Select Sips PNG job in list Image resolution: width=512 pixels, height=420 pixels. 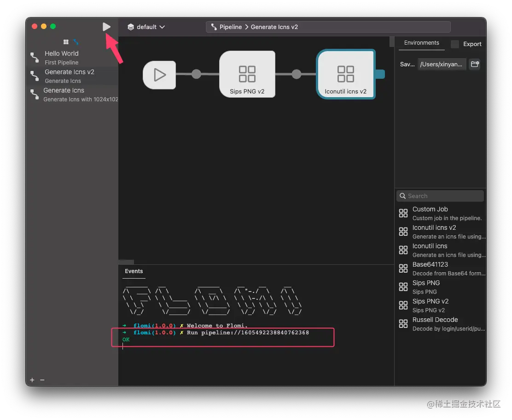point(441,287)
